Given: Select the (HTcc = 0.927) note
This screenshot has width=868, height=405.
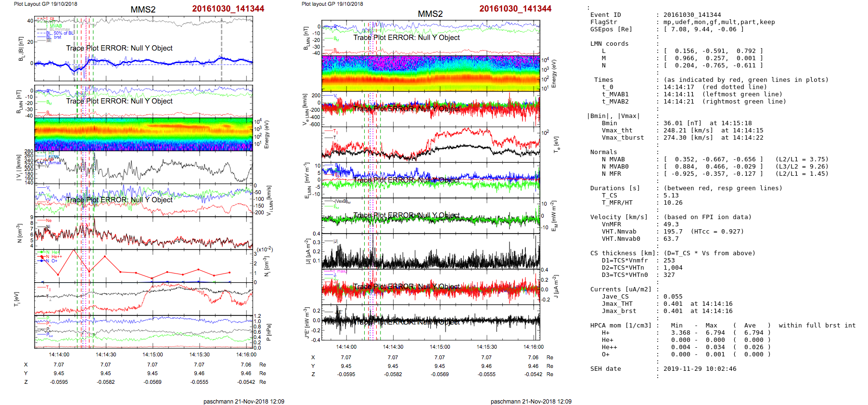Looking at the screenshot, I should click(717, 232).
